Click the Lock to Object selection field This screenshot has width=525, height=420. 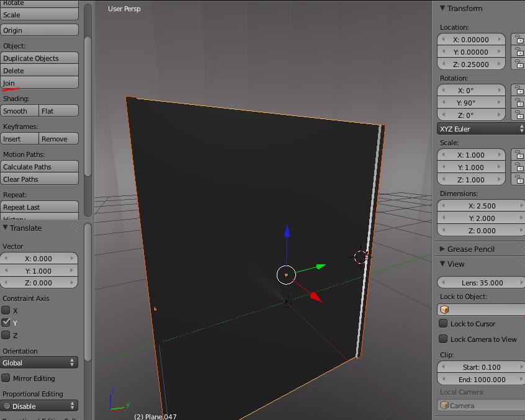coord(481,310)
